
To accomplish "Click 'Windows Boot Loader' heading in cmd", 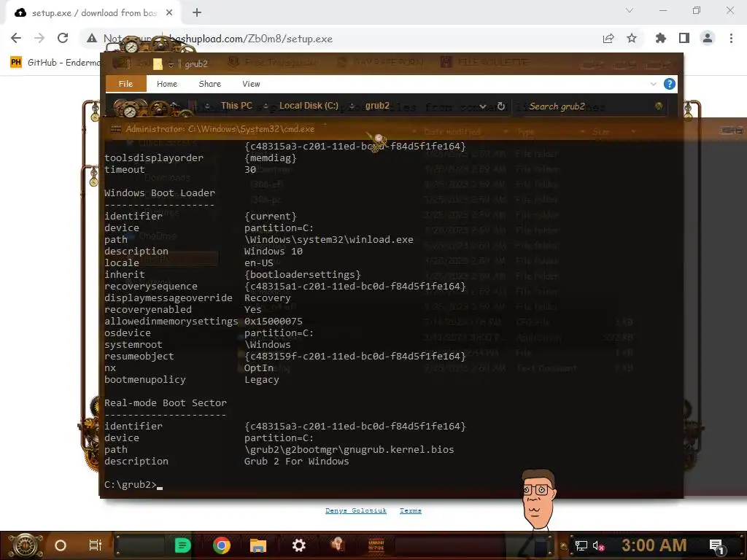I will pyautogui.click(x=160, y=192).
